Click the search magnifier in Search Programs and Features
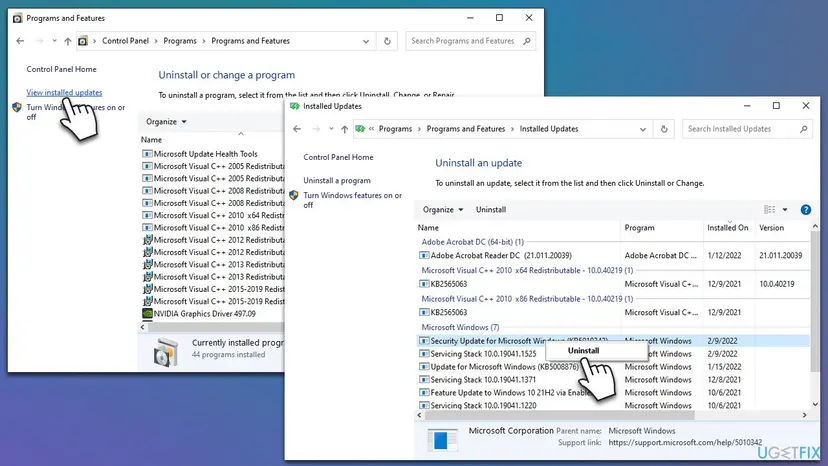Image resolution: width=828 pixels, height=466 pixels. tap(526, 41)
